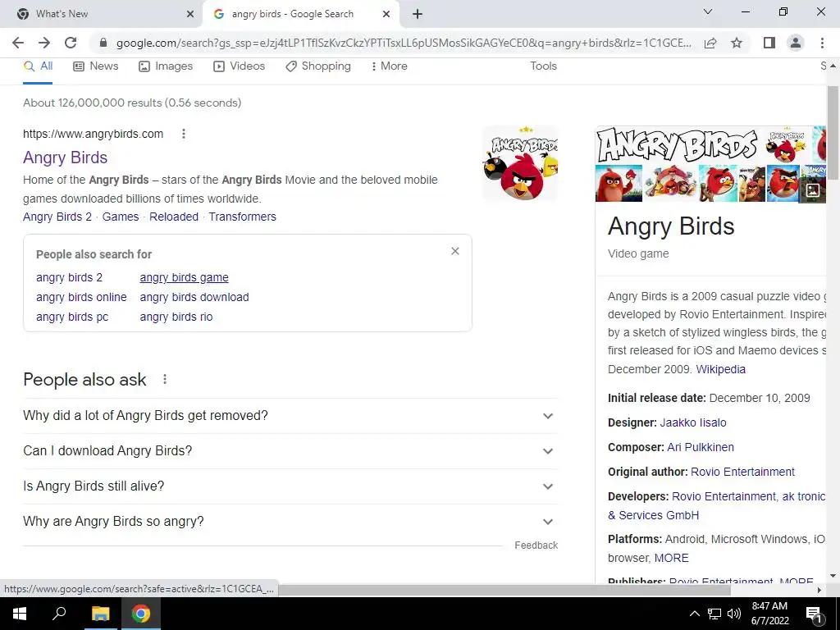Open the notifications action center
The height and width of the screenshot is (630, 840).
[815, 614]
